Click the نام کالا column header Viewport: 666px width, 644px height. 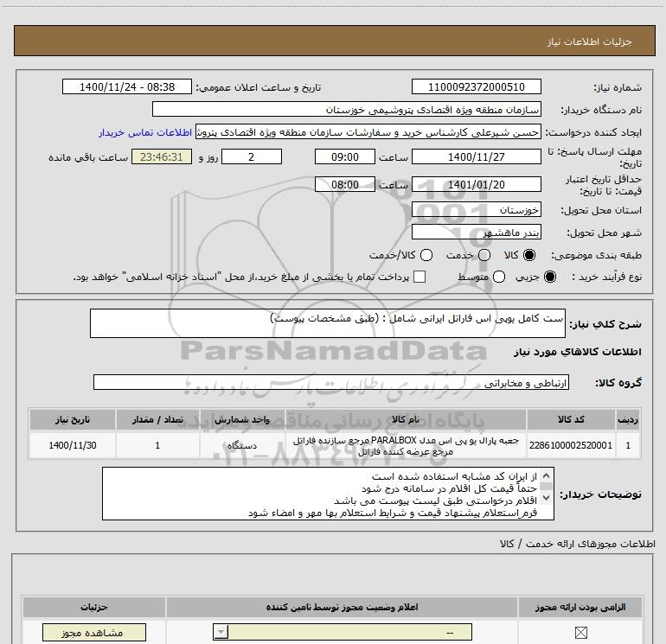(406, 419)
